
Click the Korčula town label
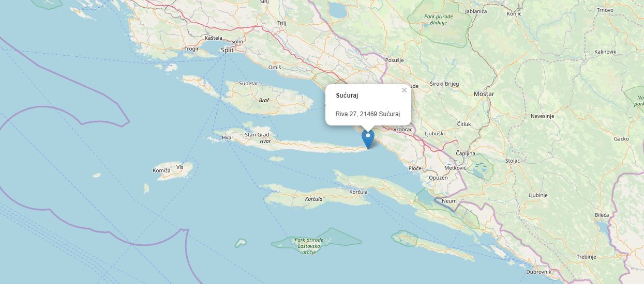tap(358, 192)
